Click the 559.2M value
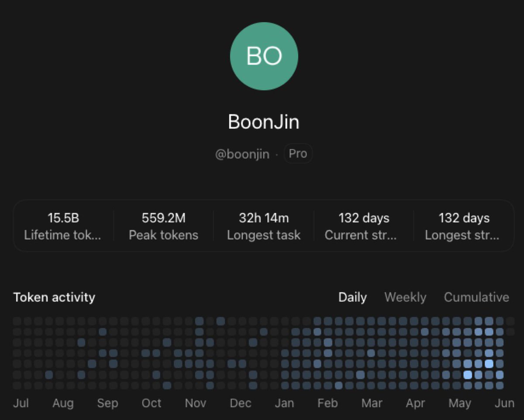 point(163,218)
